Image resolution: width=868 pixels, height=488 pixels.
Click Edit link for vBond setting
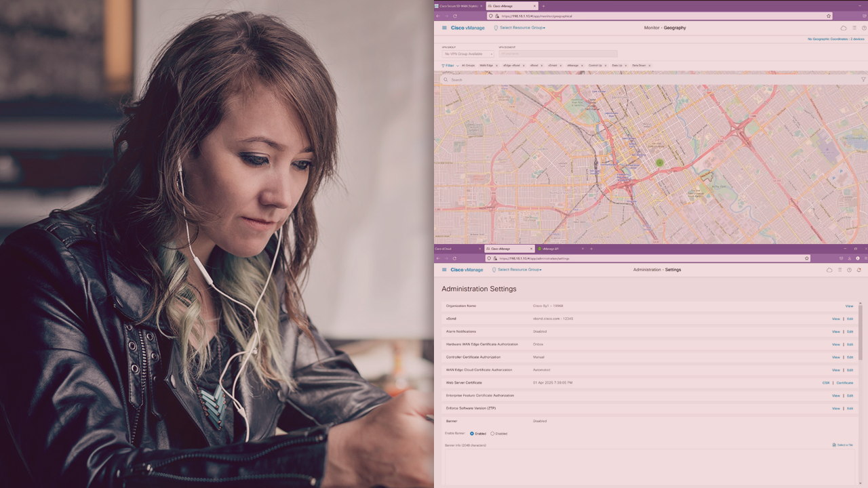[x=850, y=319]
